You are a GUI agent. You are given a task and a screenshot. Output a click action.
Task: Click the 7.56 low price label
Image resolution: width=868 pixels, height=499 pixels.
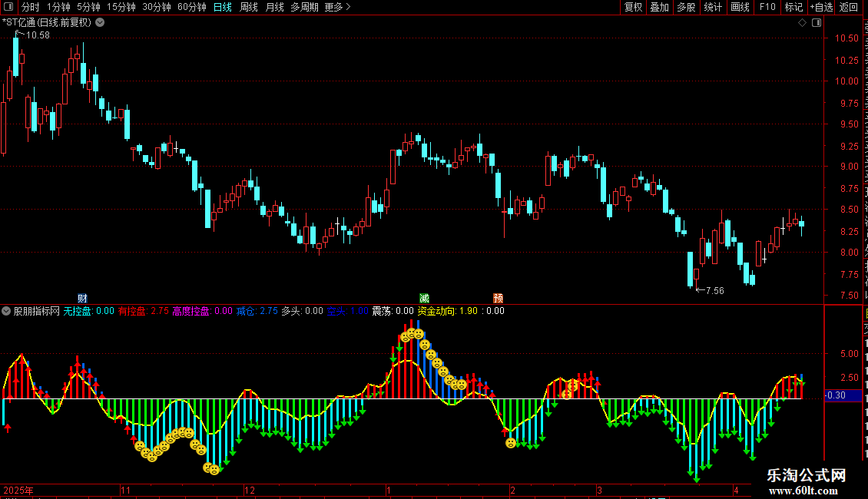click(x=714, y=291)
